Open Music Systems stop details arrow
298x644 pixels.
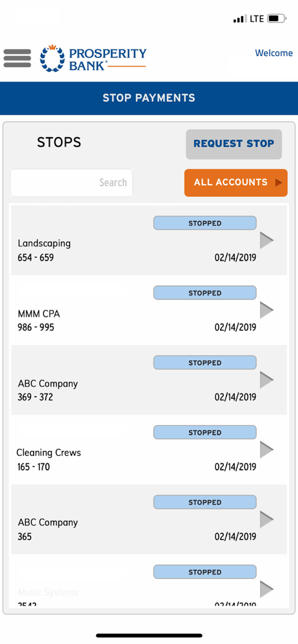[x=267, y=589]
